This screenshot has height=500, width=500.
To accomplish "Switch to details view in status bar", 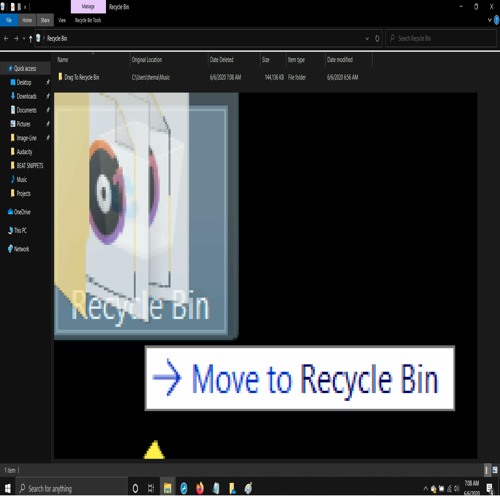I will point(487,470).
